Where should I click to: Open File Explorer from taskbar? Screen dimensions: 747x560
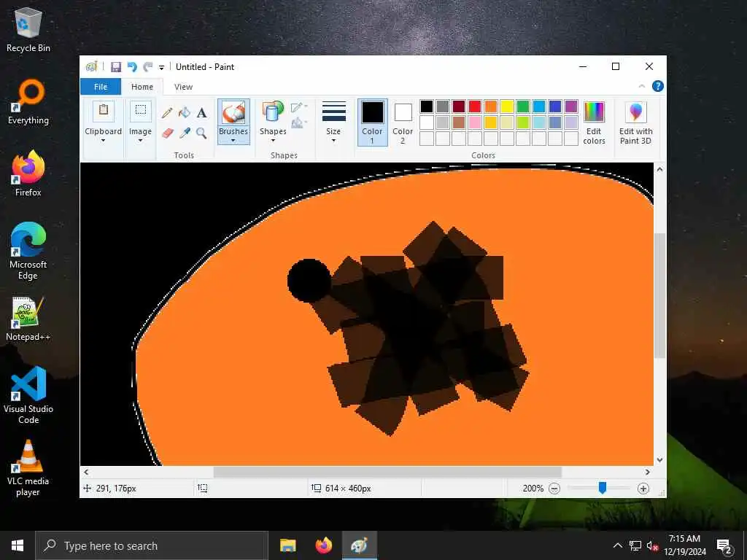pyautogui.click(x=287, y=545)
